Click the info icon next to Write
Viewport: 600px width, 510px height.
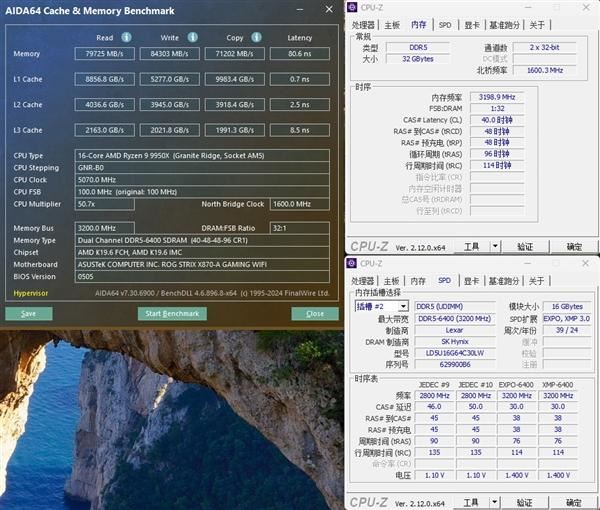point(192,37)
